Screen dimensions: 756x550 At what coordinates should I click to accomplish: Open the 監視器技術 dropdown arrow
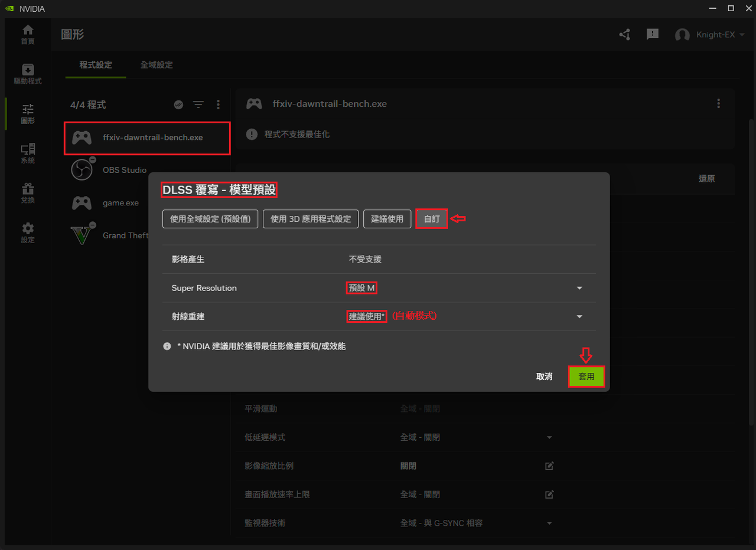(x=549, y=523)
